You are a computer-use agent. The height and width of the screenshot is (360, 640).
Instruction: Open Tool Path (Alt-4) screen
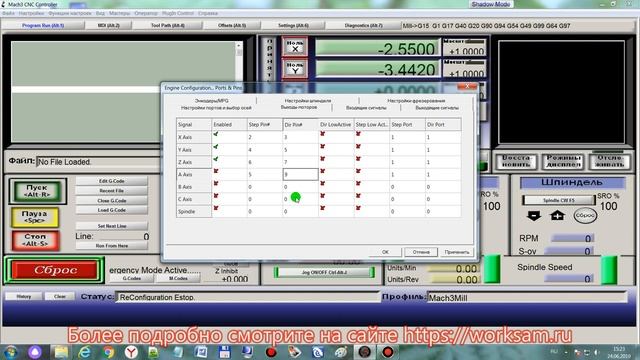[x=168, y=25]
